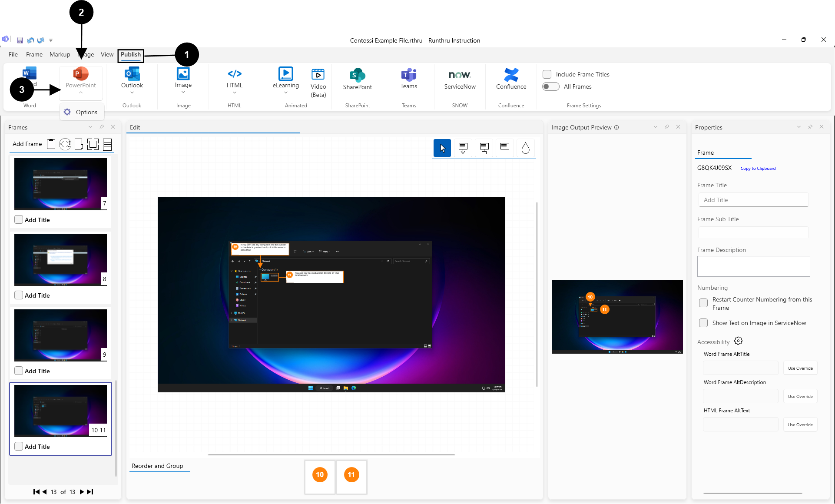Enable Include Frame Titles checkbox
This screenshot has width=835, height=504.
pyautogui.click(x=547, y=74)
